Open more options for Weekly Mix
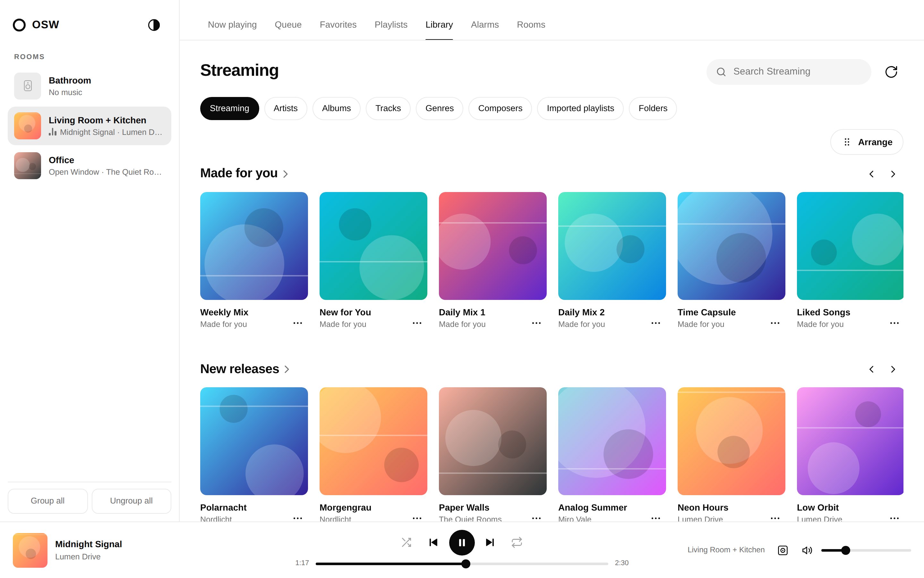This screenshot has height=578, width=924. [297, 323]
